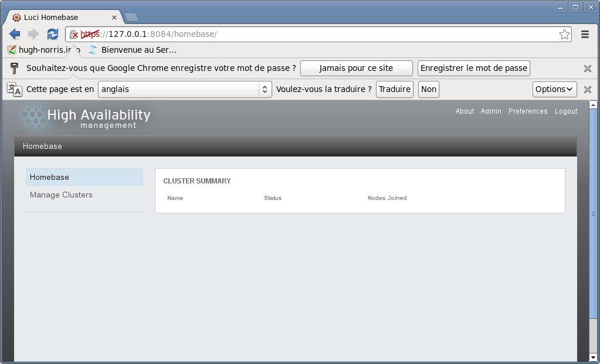This screenshot has width=600, height=364.
Task: Close the save password infobar
Action: (x=587, y=69)
